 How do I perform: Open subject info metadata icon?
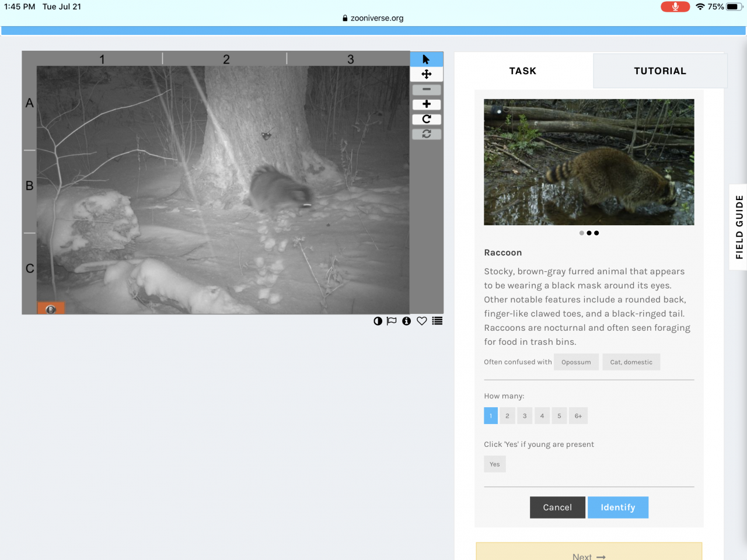click(406, 321)
